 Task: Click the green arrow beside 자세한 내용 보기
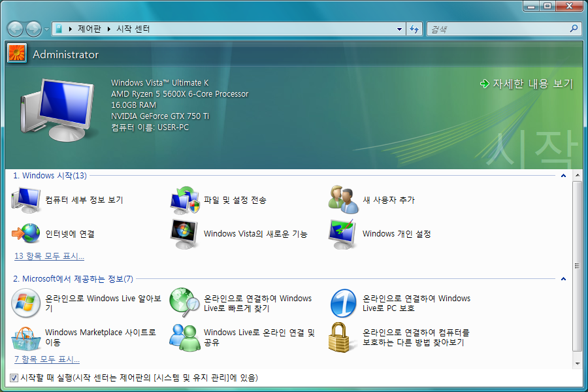tap(485, 84)
